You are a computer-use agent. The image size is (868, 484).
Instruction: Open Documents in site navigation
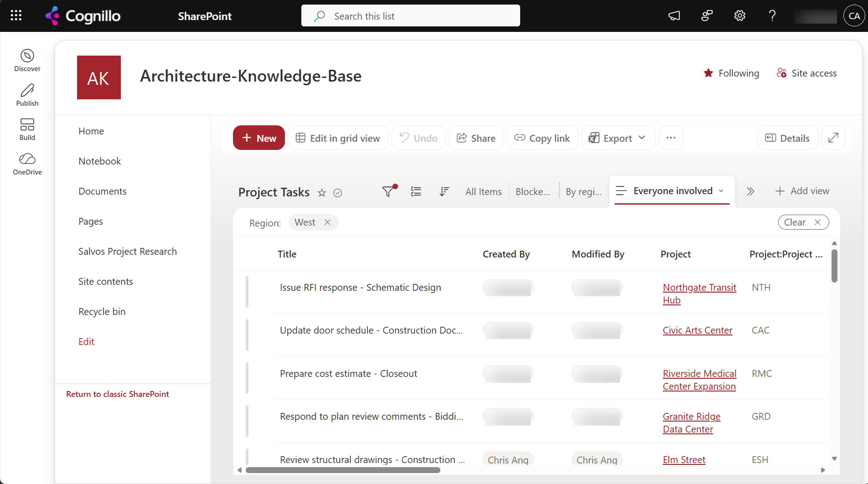[103, 191]
